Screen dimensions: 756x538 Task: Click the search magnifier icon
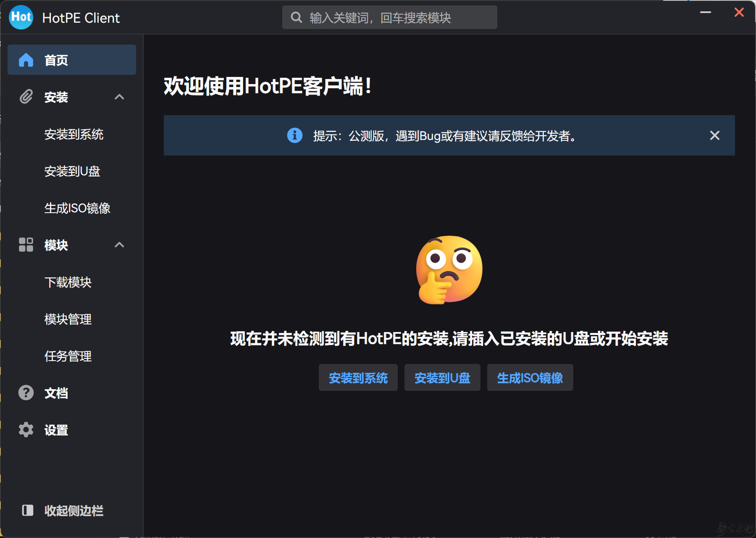tap(297, 17)
